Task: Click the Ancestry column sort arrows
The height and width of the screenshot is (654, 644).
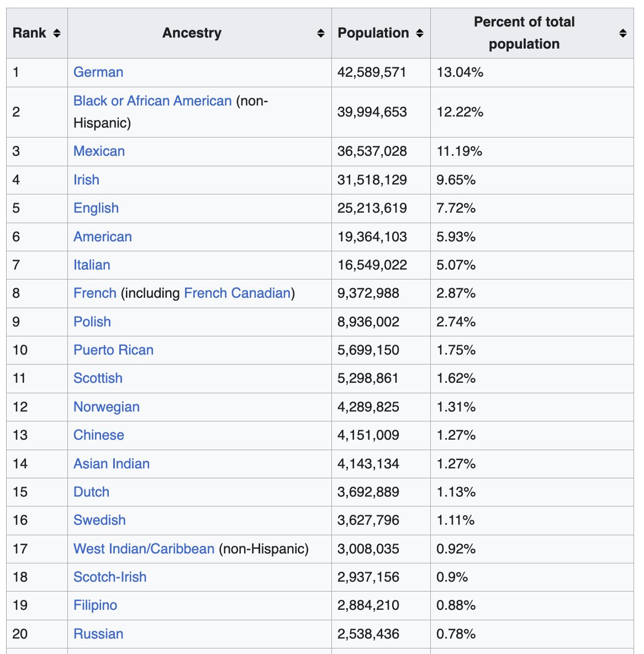Action: click(x=320, y=34)
